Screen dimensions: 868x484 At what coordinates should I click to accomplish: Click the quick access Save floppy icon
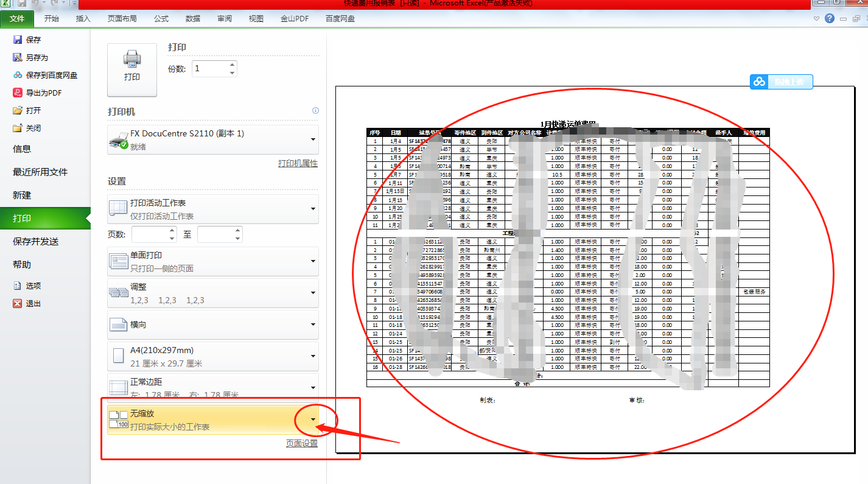coord(22,4)
